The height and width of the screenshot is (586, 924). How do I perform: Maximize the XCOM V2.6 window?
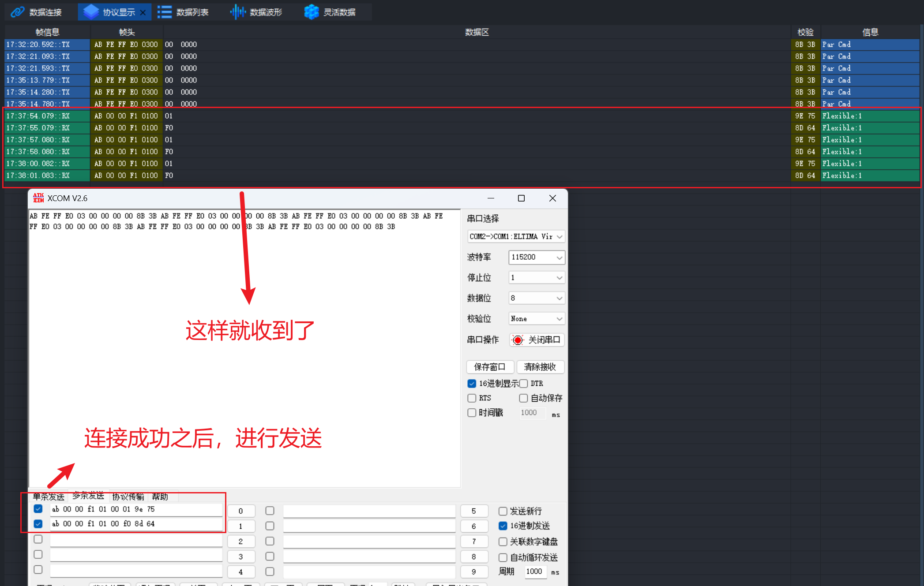(521, 198)
